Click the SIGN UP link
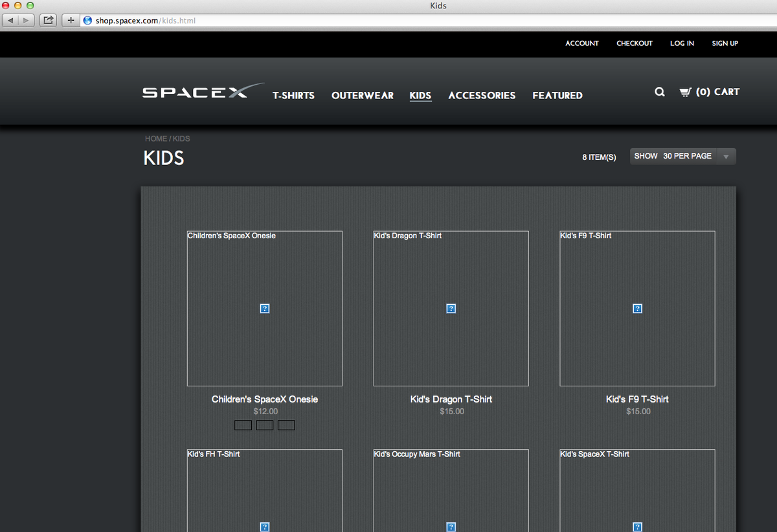The width and height of the screenshot is (777, 532). pyautogui.click(x=725, y=43)
